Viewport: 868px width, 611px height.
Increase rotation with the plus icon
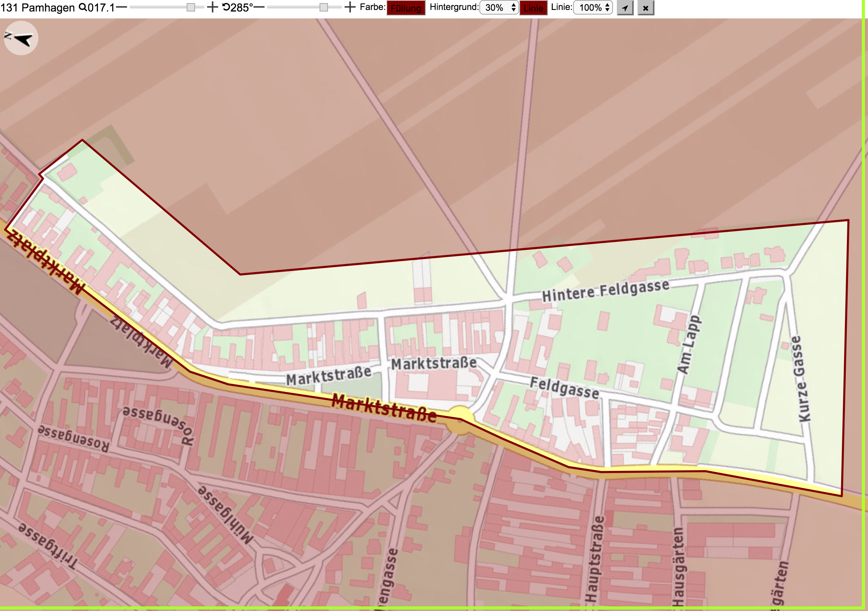click(x=350, y=7)
